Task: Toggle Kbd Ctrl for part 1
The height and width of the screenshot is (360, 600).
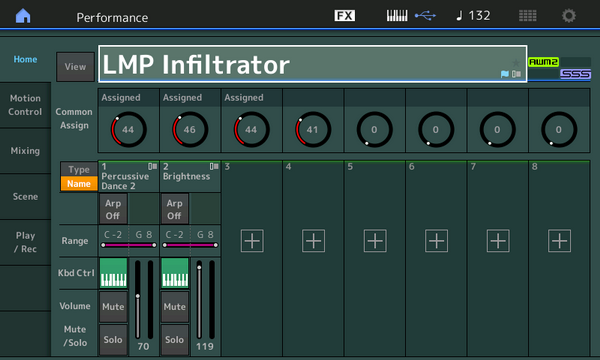Action: coord(113,273)
